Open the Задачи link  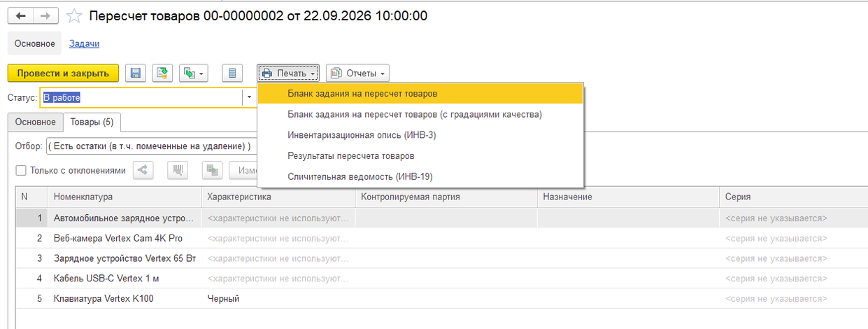coord(84,43)
